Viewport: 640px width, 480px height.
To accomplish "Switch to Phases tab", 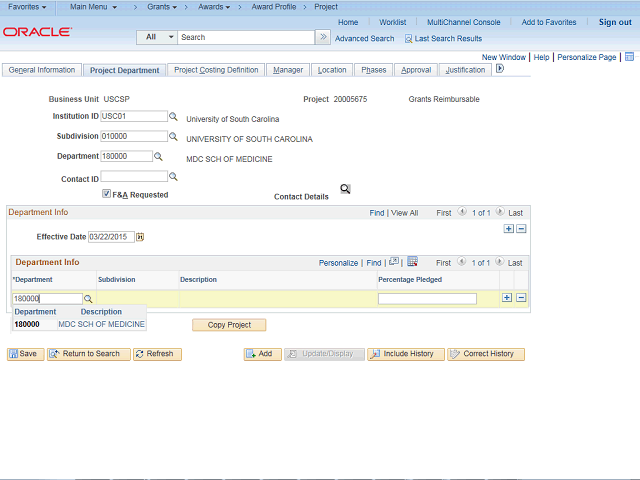I will [x=373, y=70].
